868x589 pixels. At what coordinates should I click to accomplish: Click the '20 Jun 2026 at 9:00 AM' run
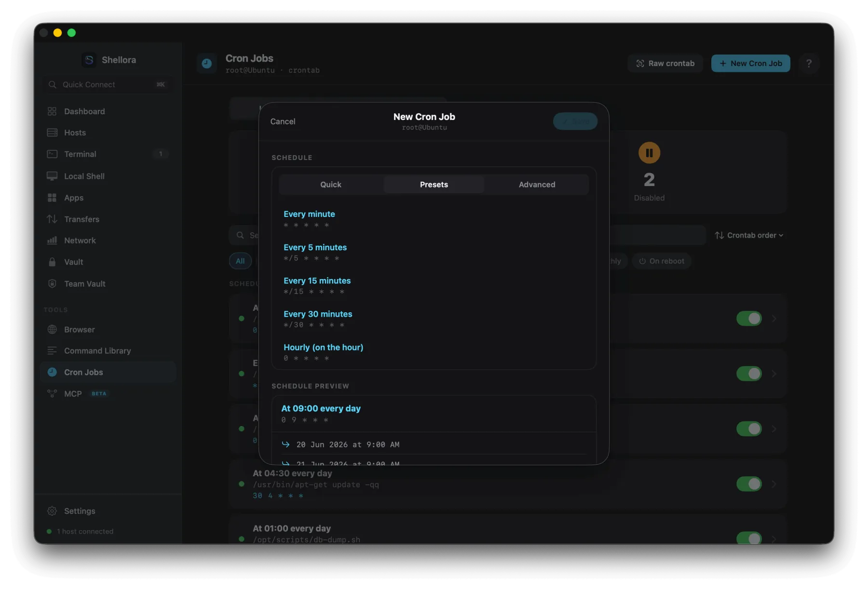[x=348, y=444]
